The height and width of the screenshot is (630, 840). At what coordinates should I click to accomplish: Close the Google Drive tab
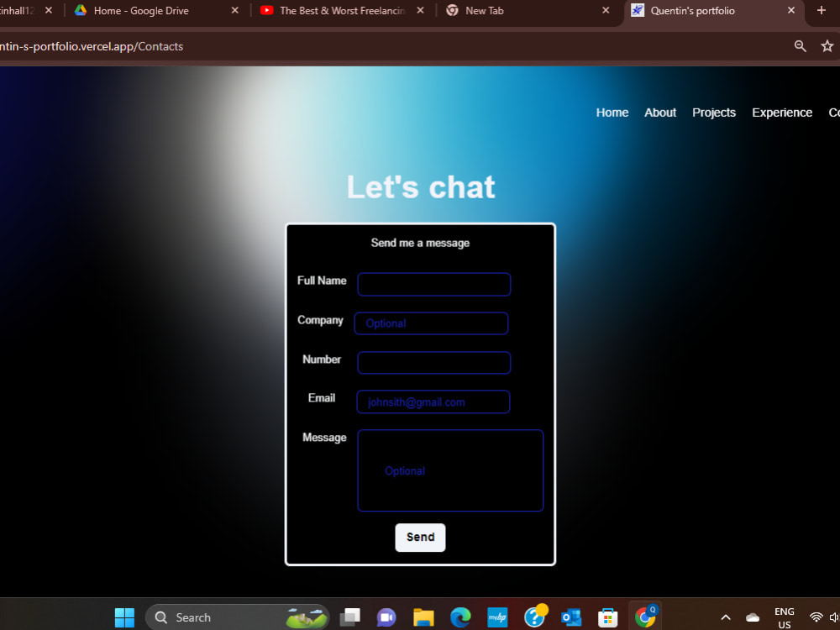pyautogui.click(x=234, y=10)
